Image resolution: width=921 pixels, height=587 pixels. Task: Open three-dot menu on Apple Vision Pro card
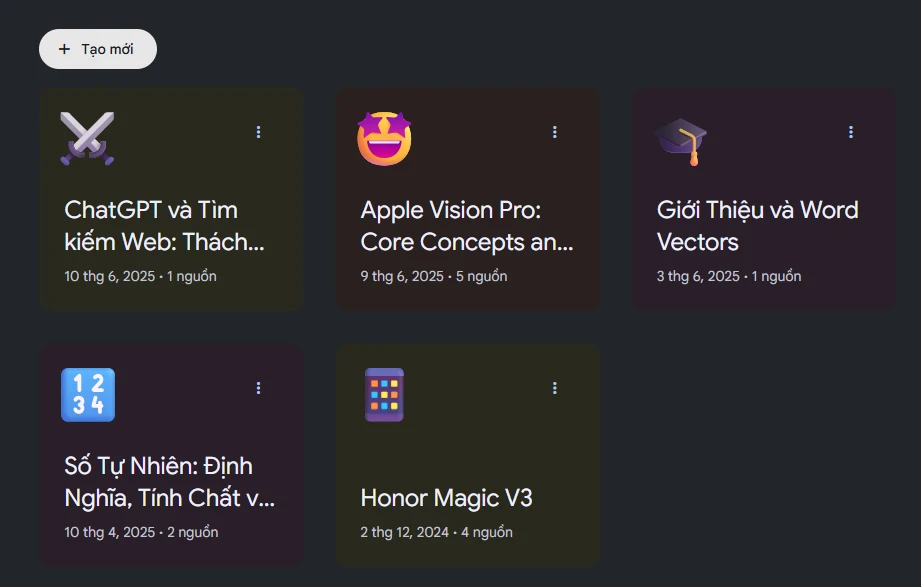(554, 132)
